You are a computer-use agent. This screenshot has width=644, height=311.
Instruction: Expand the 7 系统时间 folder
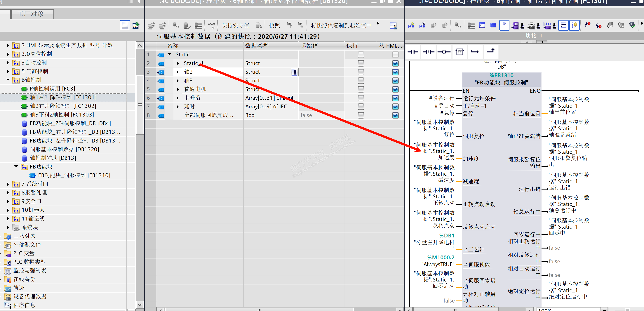(8, 184)
